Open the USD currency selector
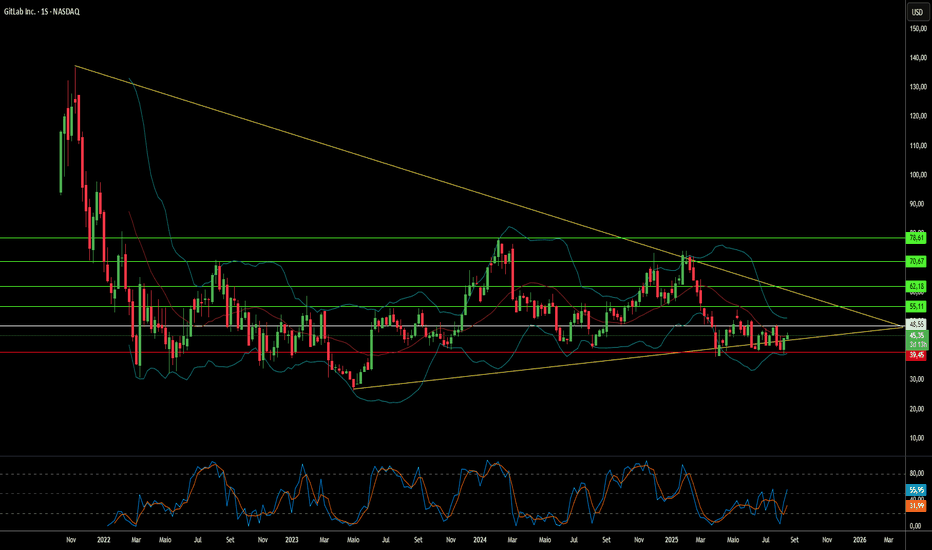 point(918,12)
